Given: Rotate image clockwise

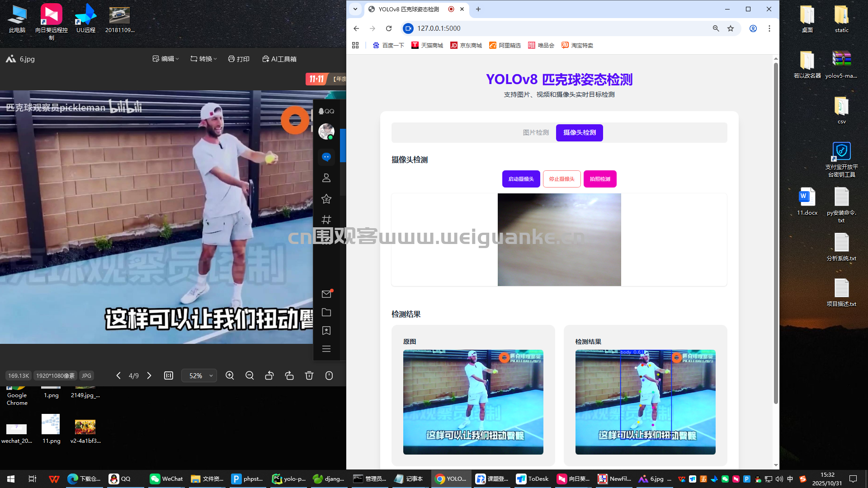Looking at the screenshot, I should coord(289,375).
